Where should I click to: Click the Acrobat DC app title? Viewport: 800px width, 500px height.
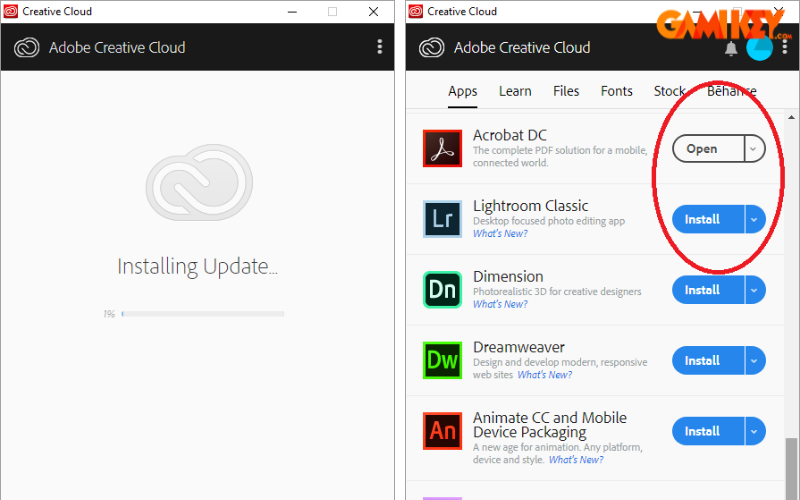click(510, 135)
